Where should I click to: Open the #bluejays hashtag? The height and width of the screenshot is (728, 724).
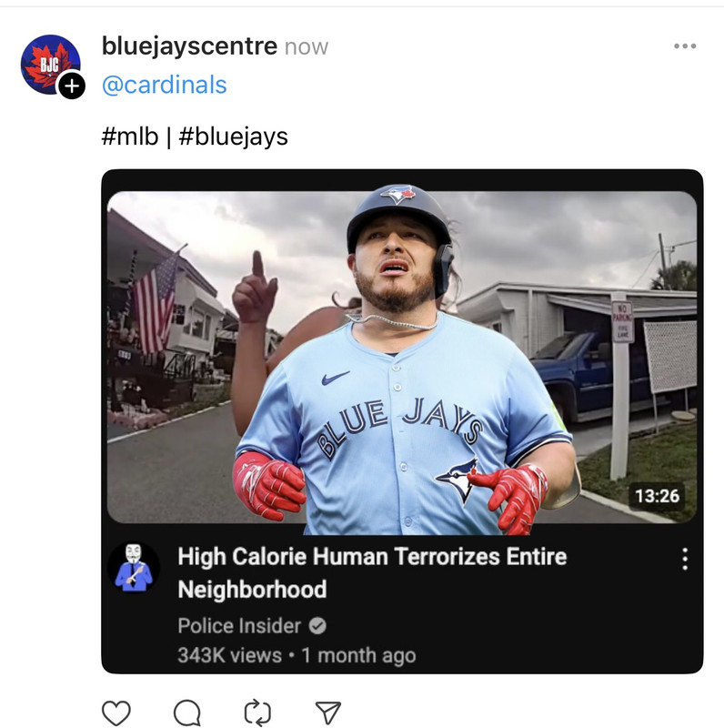(233, 136)
